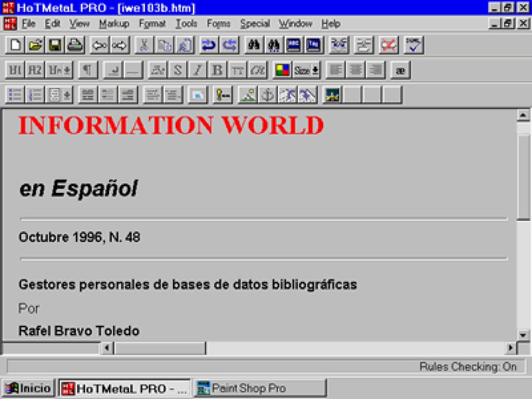532x399 pixels.
Task: Toggle teletype TT formatting
Action: [237, 70]
